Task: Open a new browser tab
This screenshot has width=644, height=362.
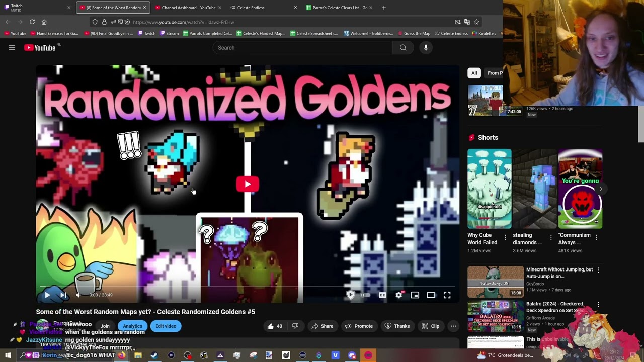Action: (x=384, y=8)
